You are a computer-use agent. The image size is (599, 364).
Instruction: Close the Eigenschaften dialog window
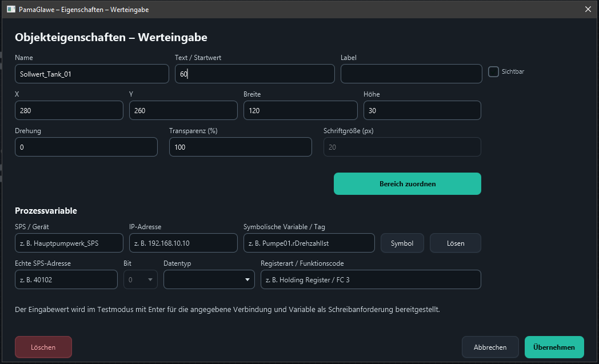tap(588, 9)
